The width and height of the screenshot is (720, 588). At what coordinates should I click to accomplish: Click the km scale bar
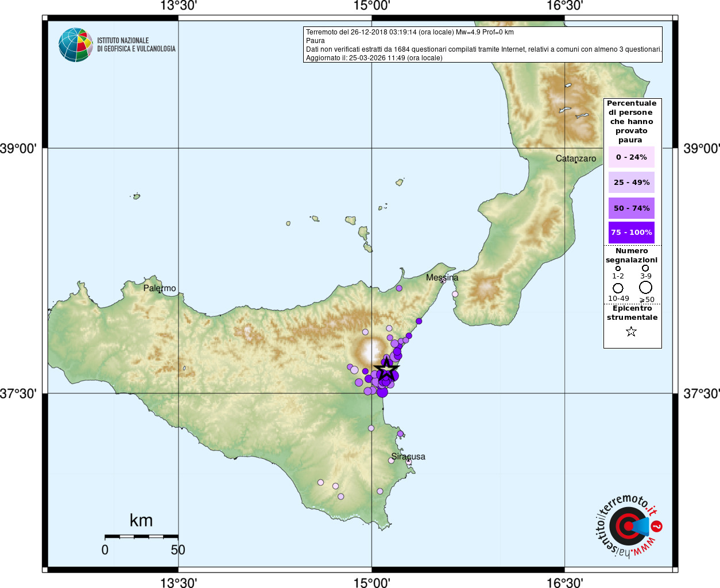[141, 536]
